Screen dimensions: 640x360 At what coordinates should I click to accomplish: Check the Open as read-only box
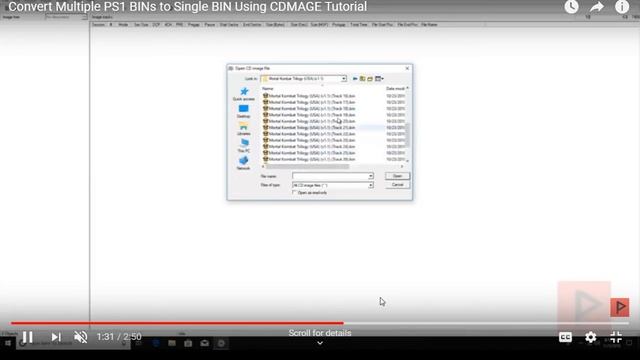pyautogui.click(x=294, y=192)
